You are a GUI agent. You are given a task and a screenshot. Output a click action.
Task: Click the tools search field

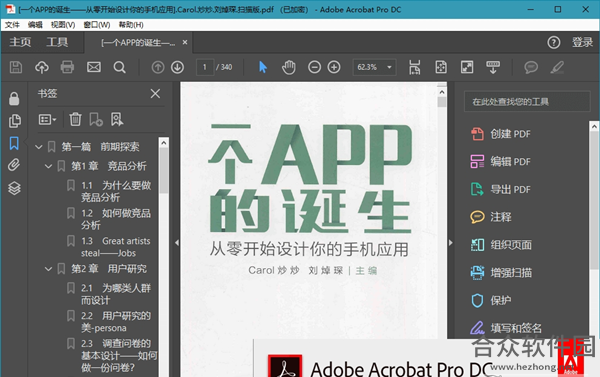[527, 101]
